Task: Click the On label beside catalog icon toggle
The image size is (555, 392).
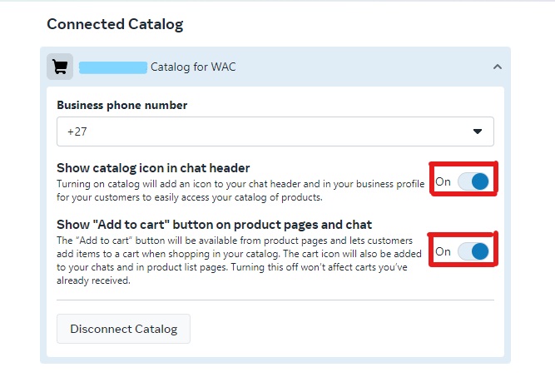Action: click(443, 181)
